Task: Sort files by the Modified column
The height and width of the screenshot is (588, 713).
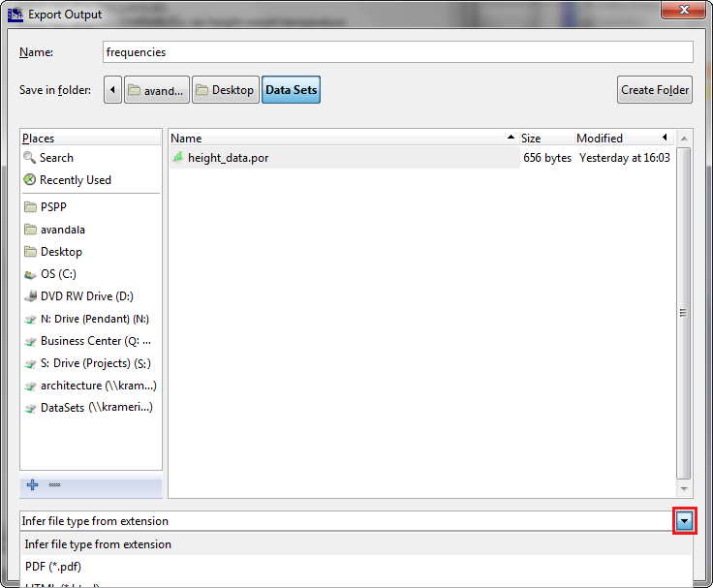Action: (x=625, y=138)
